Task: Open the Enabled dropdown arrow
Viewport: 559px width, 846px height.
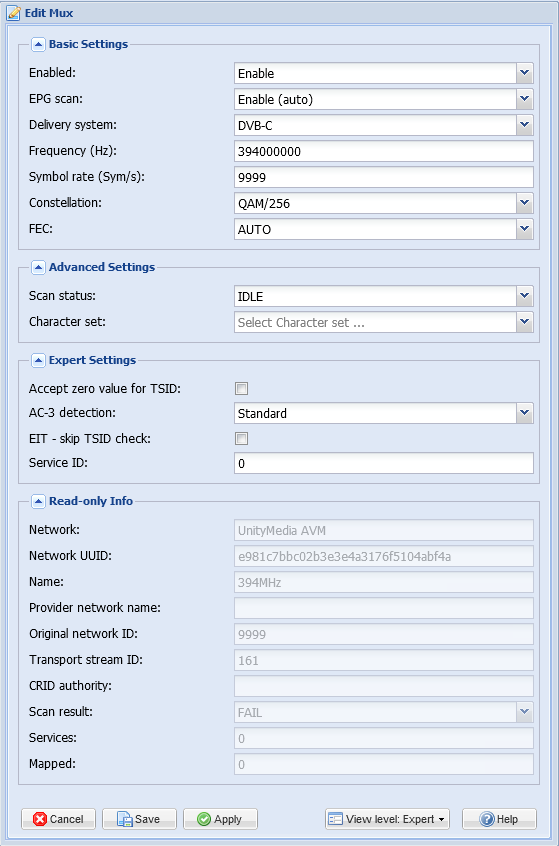Action: (524, 73)
